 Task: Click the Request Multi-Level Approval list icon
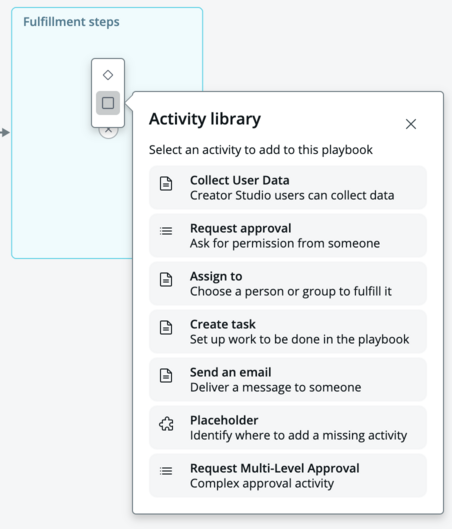pyautogui.click(x=166, y=471)
